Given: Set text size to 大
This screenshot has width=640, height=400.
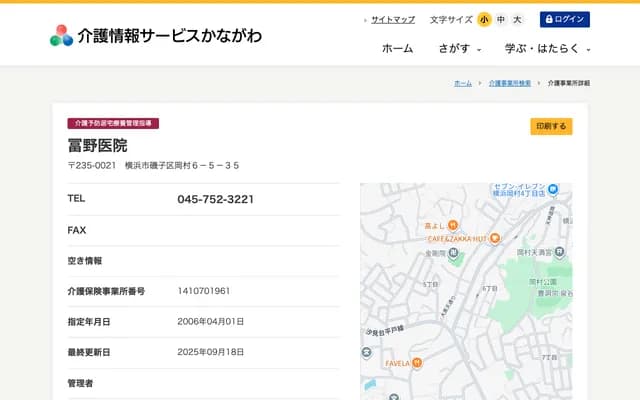Looking at the screenshot, I should (x=517, y=20).
